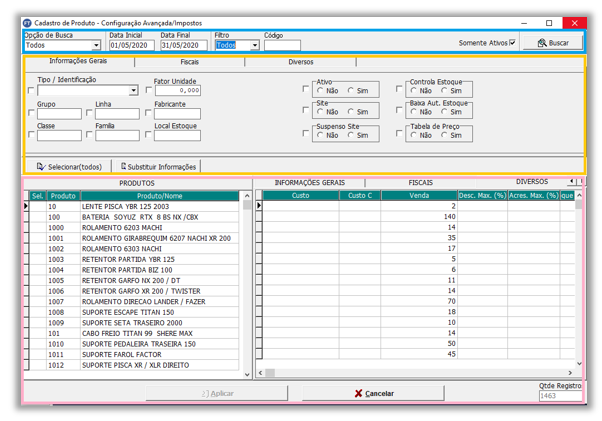Click product list scroll down arrow
This screenshot has width=602, height=421.
point(247,375)
